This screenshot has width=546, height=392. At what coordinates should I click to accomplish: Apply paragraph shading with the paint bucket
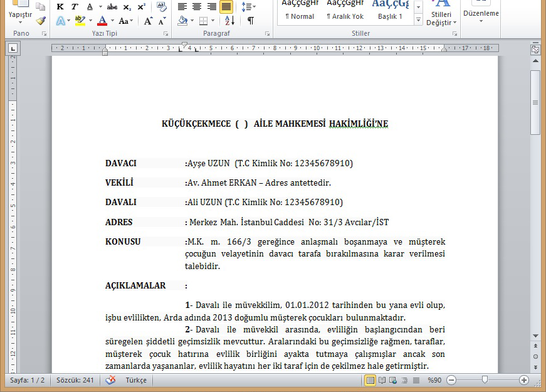click(x=182, y=21)
